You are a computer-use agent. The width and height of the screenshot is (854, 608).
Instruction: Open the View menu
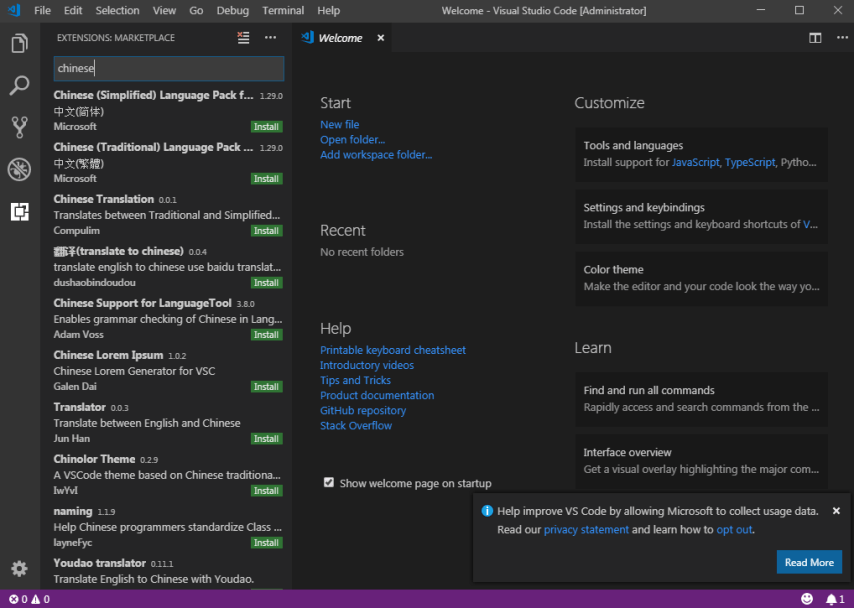[164, 10]
